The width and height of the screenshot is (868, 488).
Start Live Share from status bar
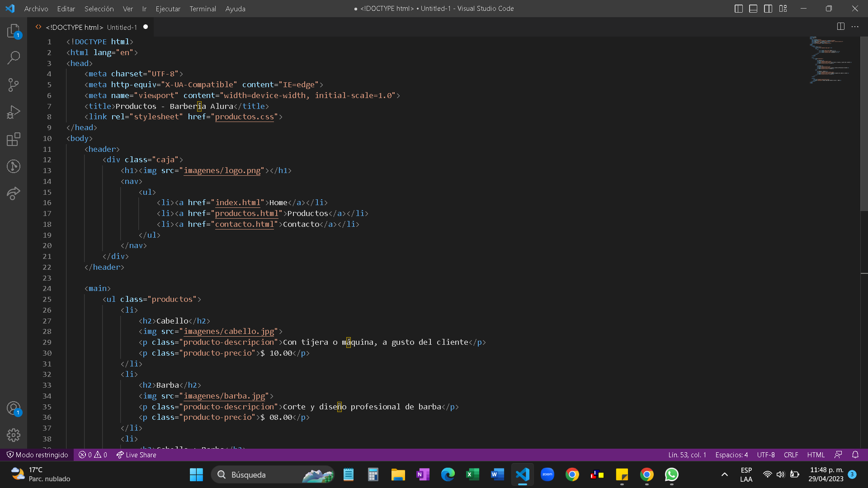coord(136,455)
